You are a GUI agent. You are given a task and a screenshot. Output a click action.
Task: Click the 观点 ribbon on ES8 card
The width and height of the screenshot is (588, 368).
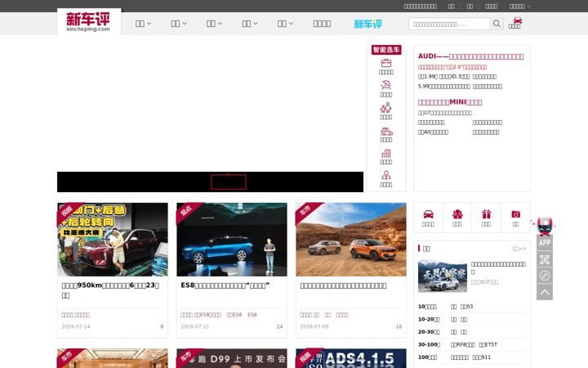click(x=186, y=212)
